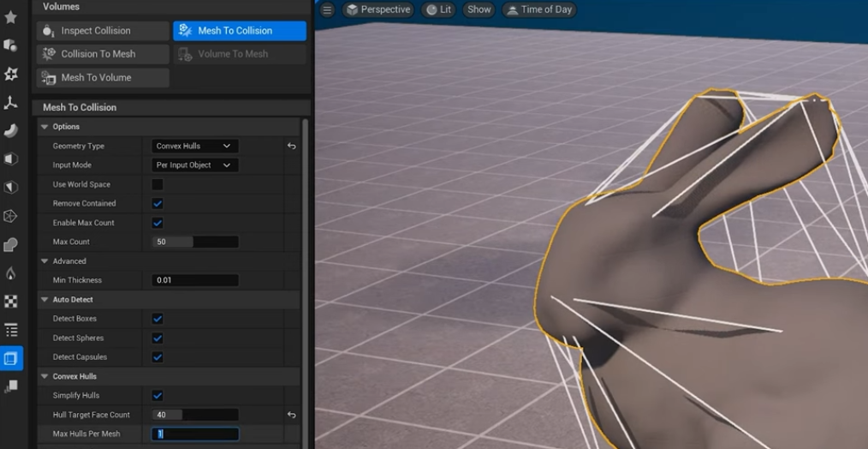Open the Time of Day menu
The image size is (868, 449).
coord(540,9)
